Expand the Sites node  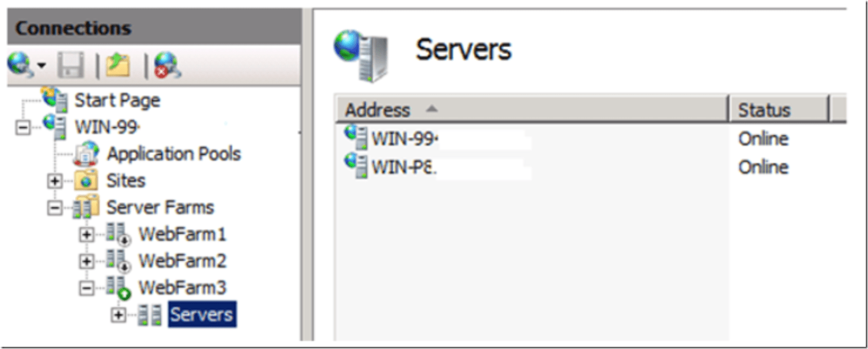coord(55,181)
